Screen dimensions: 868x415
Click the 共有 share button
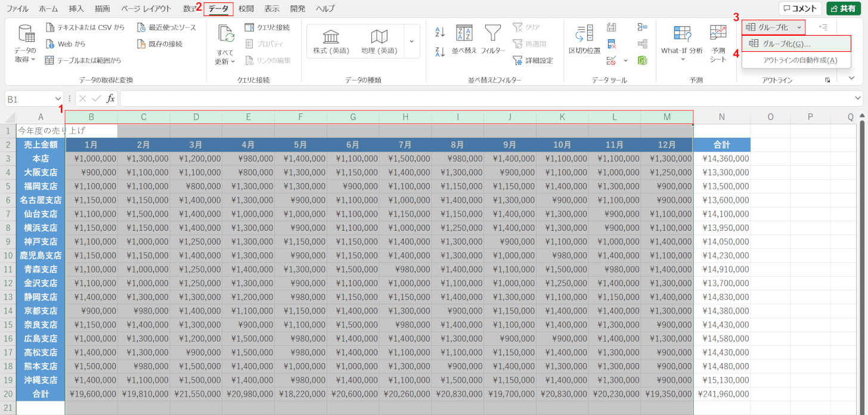tap(843, 8)
